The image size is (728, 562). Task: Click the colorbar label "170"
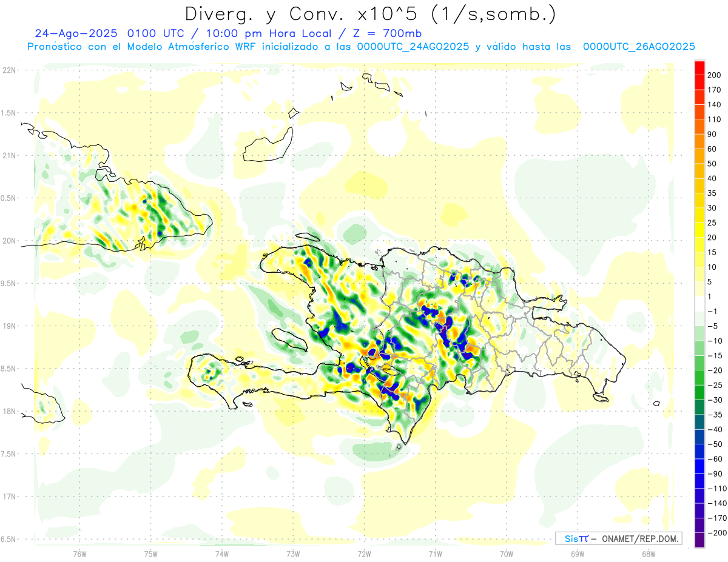coord(715,90)
